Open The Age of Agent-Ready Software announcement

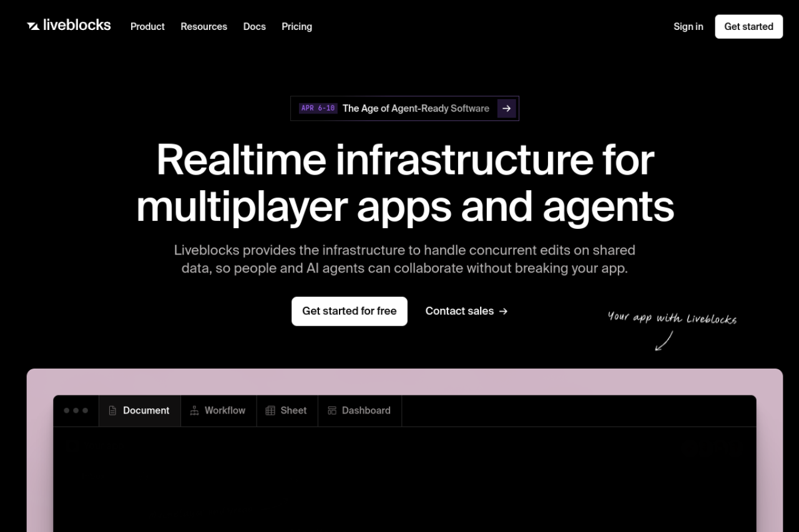click(416, 109)
